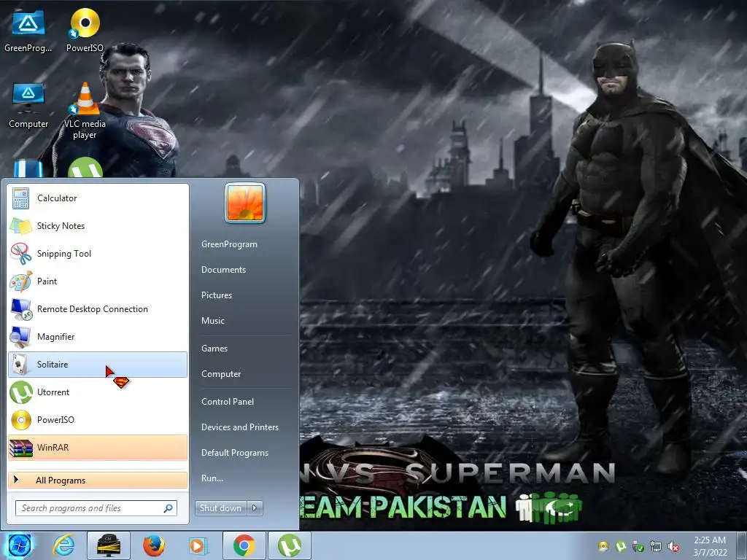747x560 pixels.
Task: Start the Magnifier program
Action: click(x=98, y=337)
